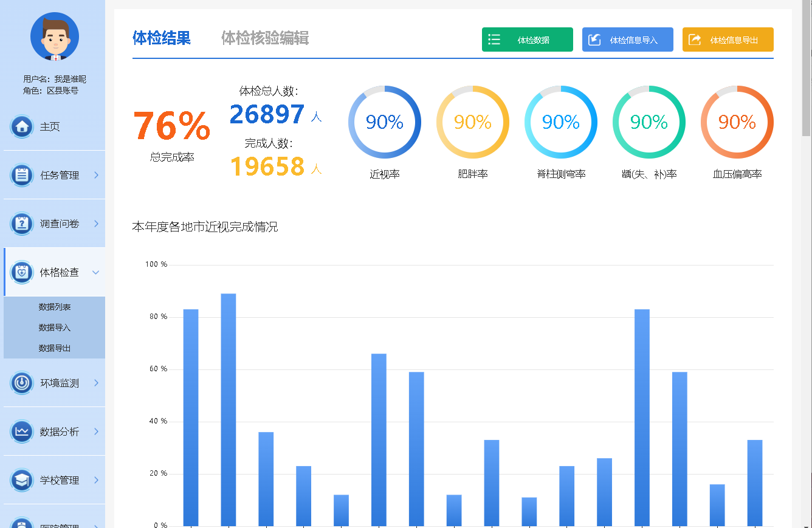The width and height of the screenshot is (812, 528).
Task: Switch to the 体检结果 tab
Action: (x=162, y=38)
